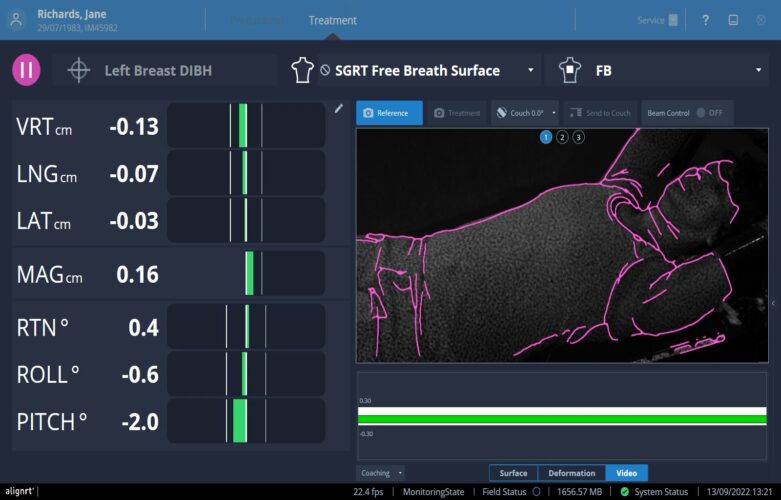This screenshot has height=500, width=781.
Task: Click the Reference capture button
Action: (389, 113)
